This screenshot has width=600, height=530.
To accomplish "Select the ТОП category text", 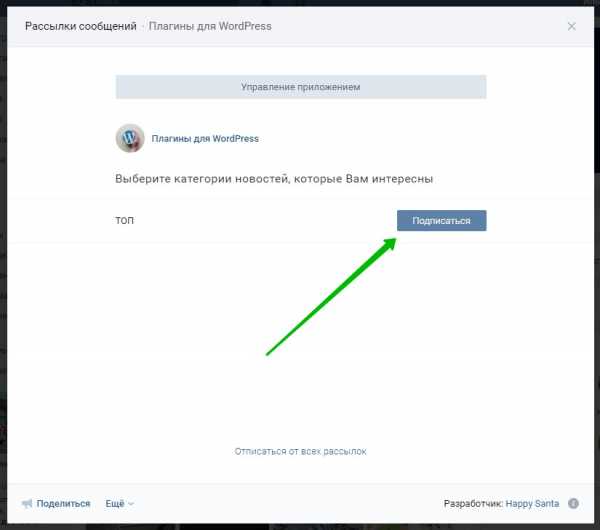I will tap(125, 220).
